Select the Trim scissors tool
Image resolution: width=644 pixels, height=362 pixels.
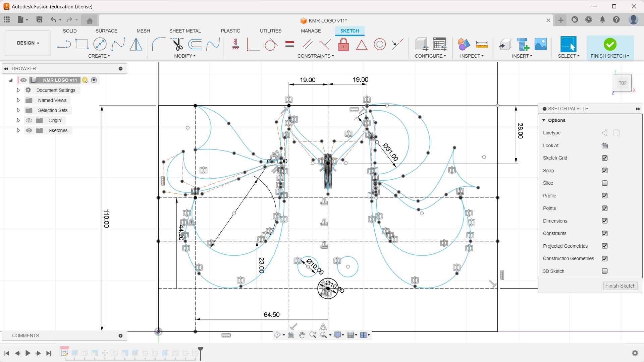click(x=177, y=44)
